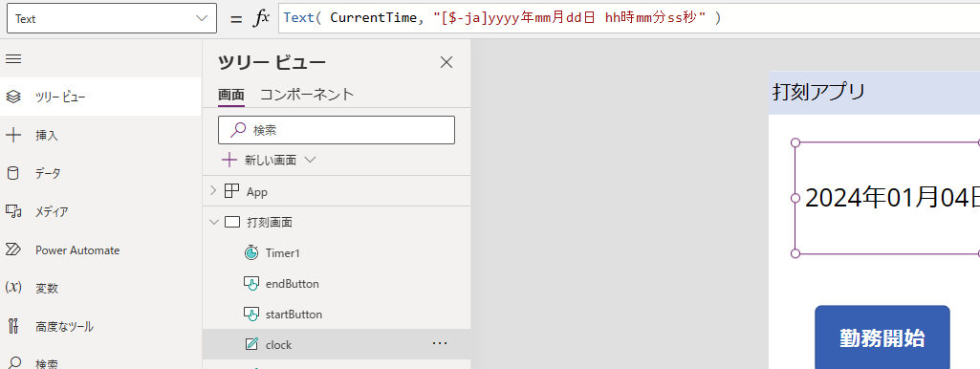Close the ツリー ビュー panel

[x=446, y=62]
